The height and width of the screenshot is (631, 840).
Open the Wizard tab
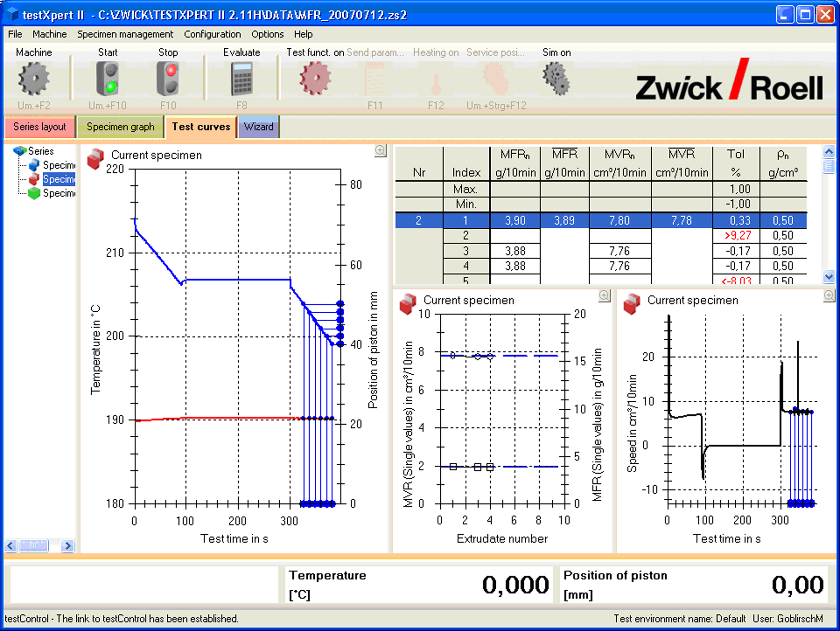click(x=259, y=127)
